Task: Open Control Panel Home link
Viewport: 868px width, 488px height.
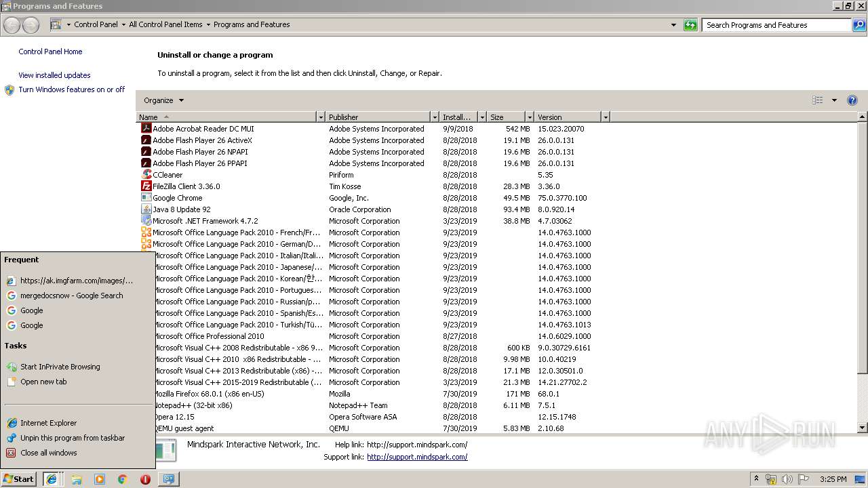Action: (x=50, y=52)
